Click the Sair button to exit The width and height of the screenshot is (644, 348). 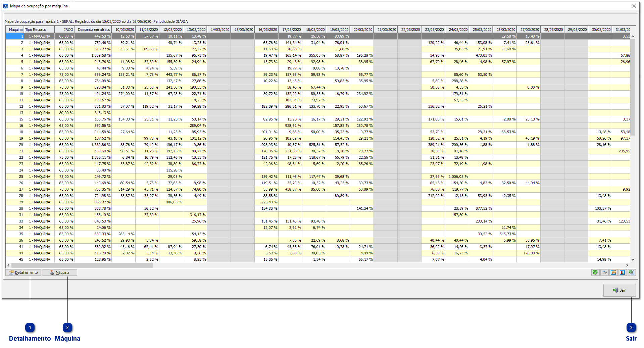pos(620,290)
